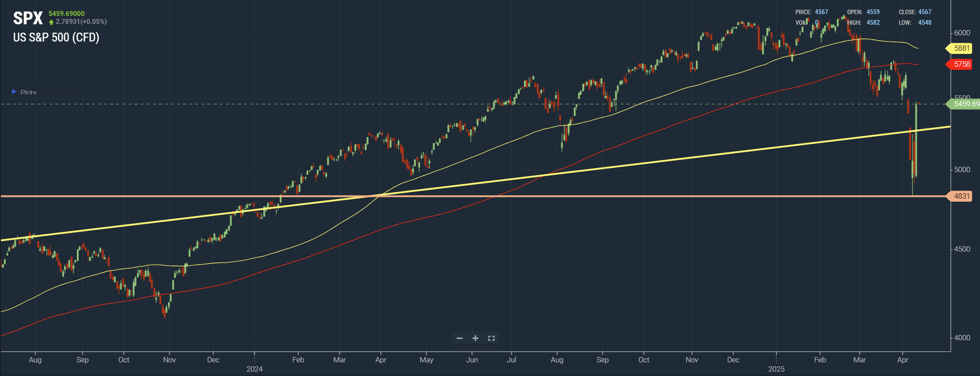The image size is (980, 376).
Task: Click the Jul label on the time axis
Action: 512,360
